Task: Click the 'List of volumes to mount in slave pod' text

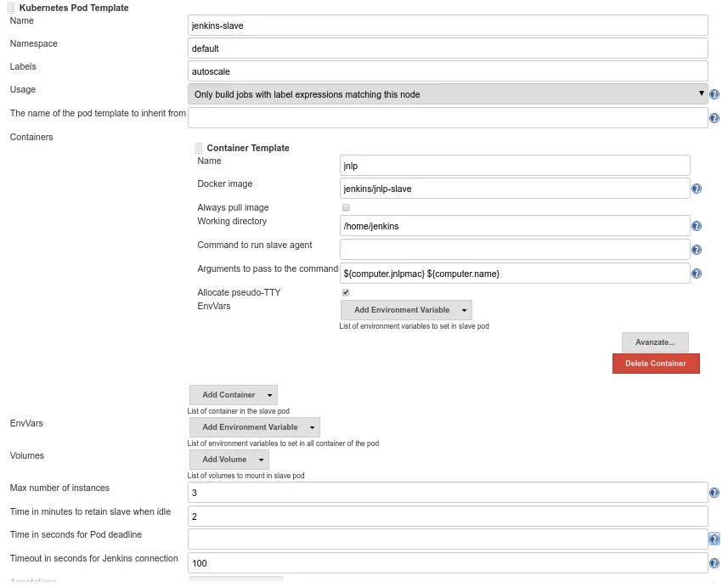Action: tap(245, 476)
